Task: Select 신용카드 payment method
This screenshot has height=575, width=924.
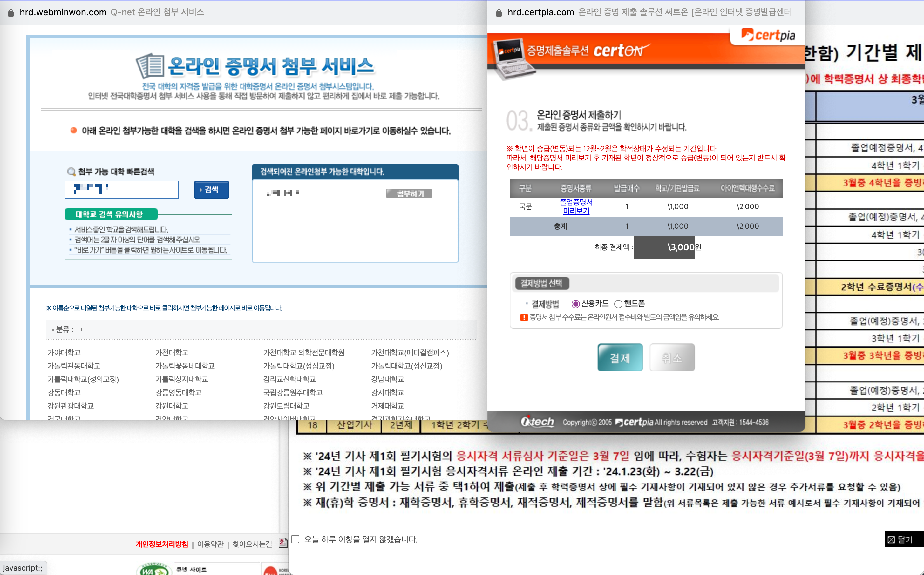Action: [575, 303]
